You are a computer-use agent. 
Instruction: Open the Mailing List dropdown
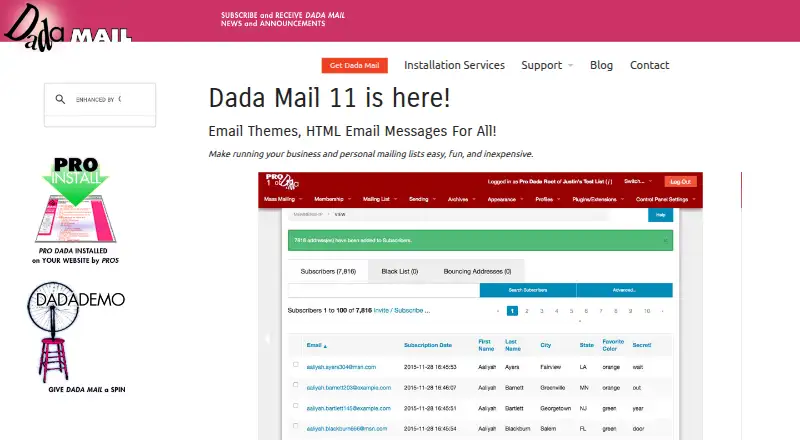pos(380,199)
